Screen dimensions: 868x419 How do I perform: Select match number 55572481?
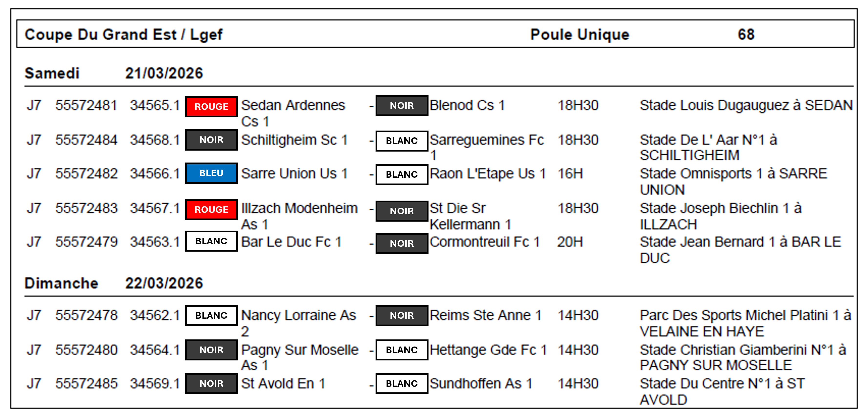[86, 105]
